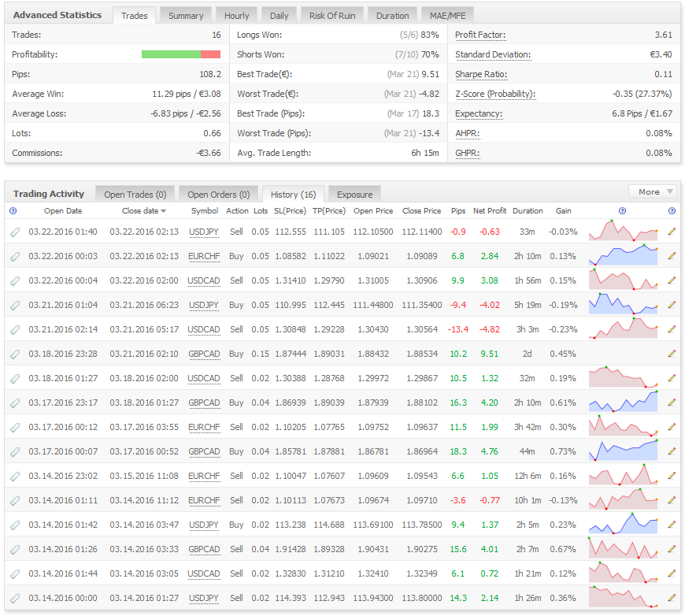The height and width of the screenshot is (616, 685).
Task: Select the Risk Of Ruin tab
Action: coord(332,15)
